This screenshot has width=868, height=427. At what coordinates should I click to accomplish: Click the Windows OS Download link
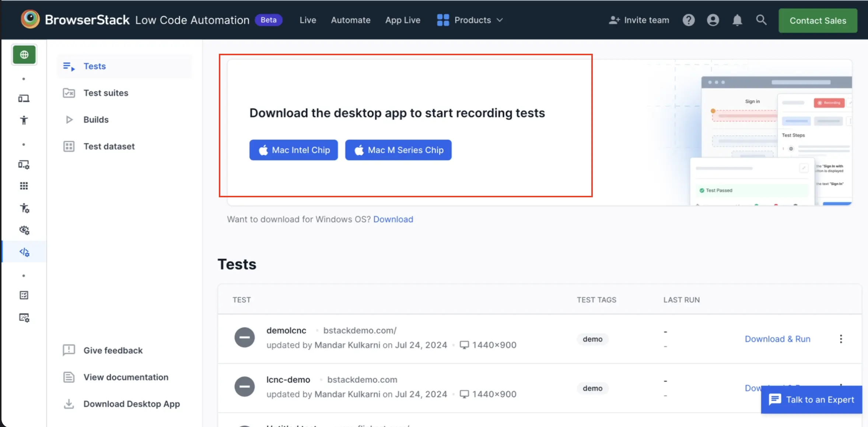click(393, 219)
